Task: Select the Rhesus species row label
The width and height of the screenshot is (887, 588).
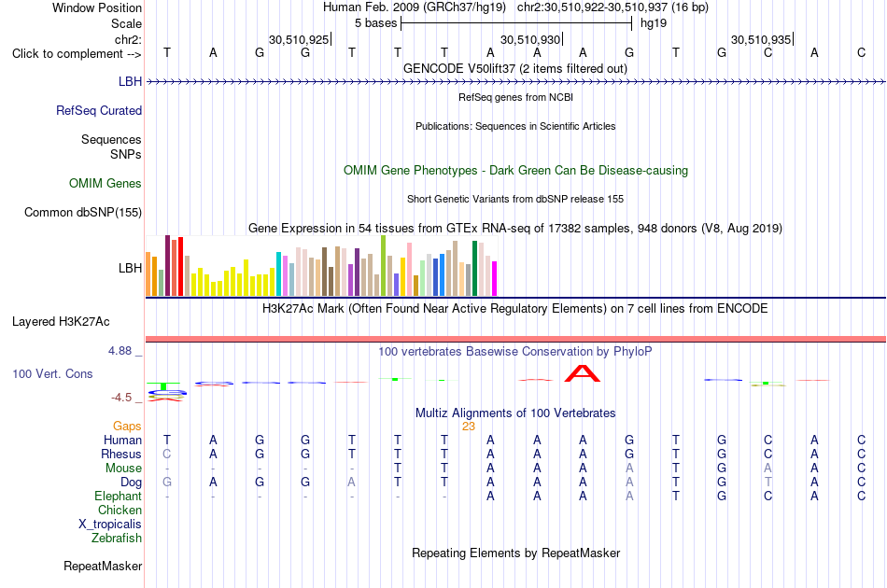Action: [121, 454]
